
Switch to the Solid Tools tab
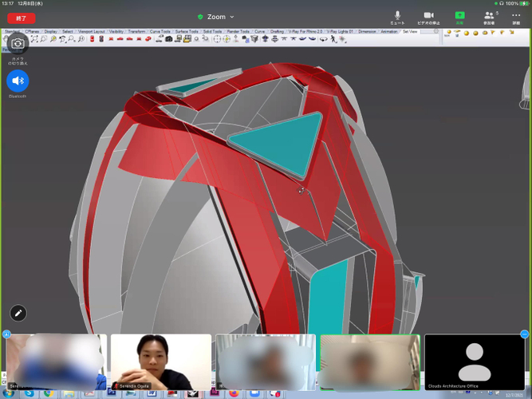[x=213, y=32]
